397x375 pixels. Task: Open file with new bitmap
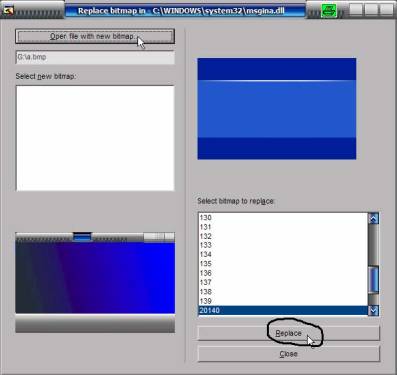coord(95,36)
